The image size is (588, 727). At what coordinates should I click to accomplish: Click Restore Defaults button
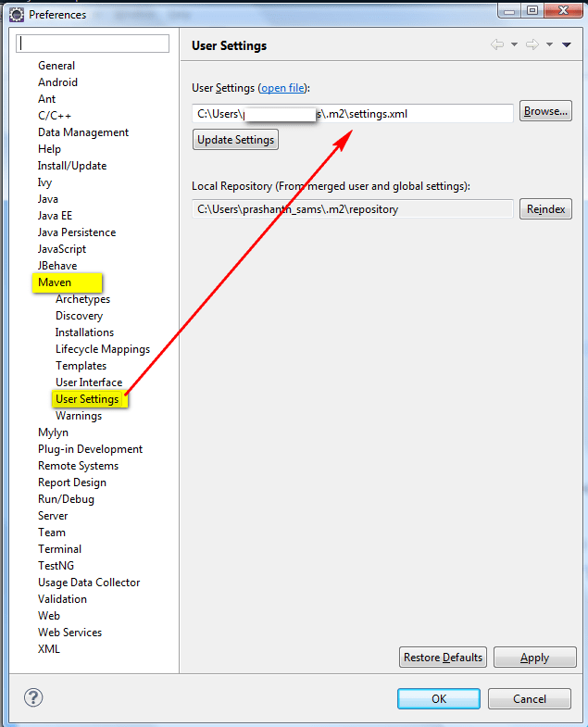tap(443, 658)
